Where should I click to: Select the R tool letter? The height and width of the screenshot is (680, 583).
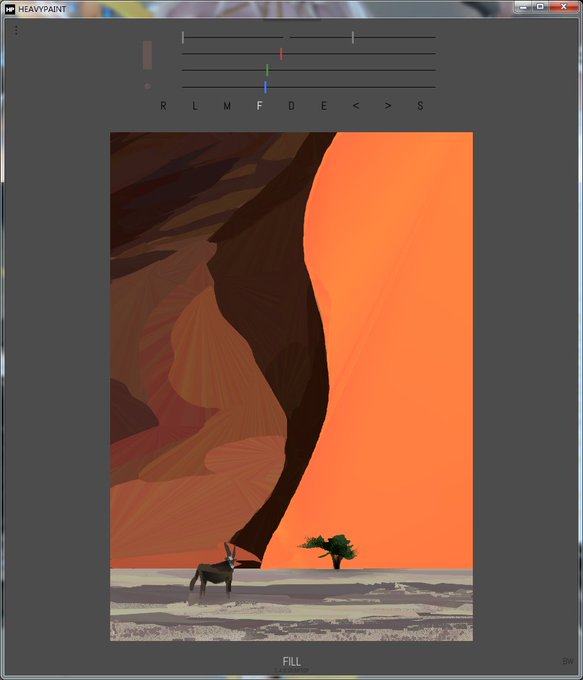(163, 105)
